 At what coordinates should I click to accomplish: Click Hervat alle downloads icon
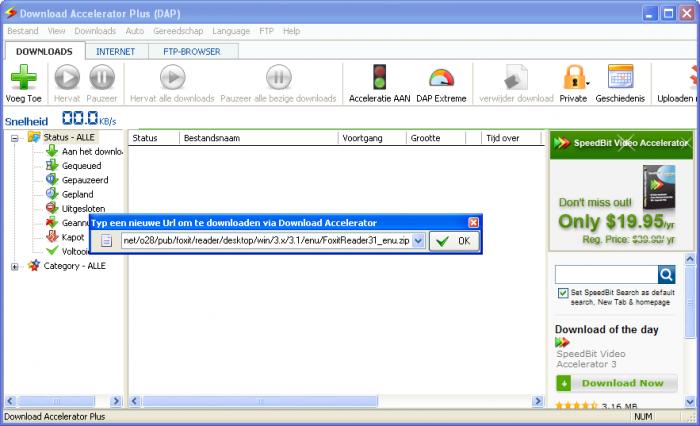(x=172, y=78)
